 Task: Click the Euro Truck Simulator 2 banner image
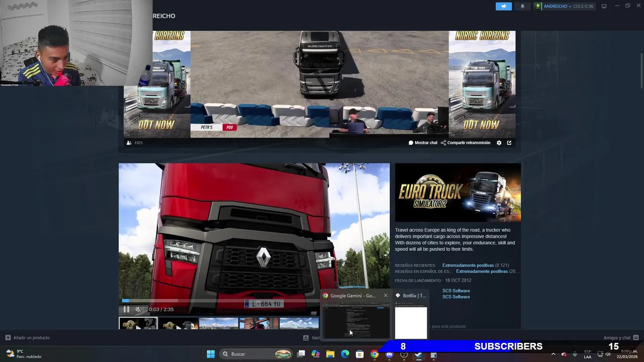[458, 193]
